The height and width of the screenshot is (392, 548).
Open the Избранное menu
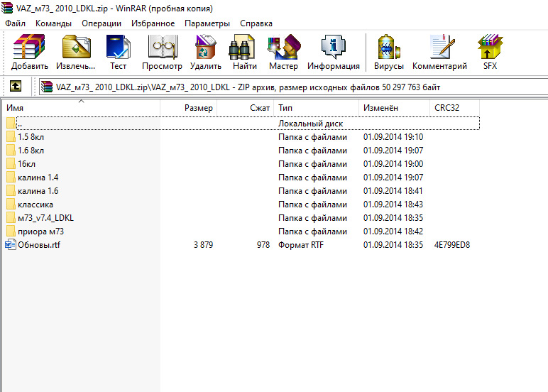click(x=153, y=23)
